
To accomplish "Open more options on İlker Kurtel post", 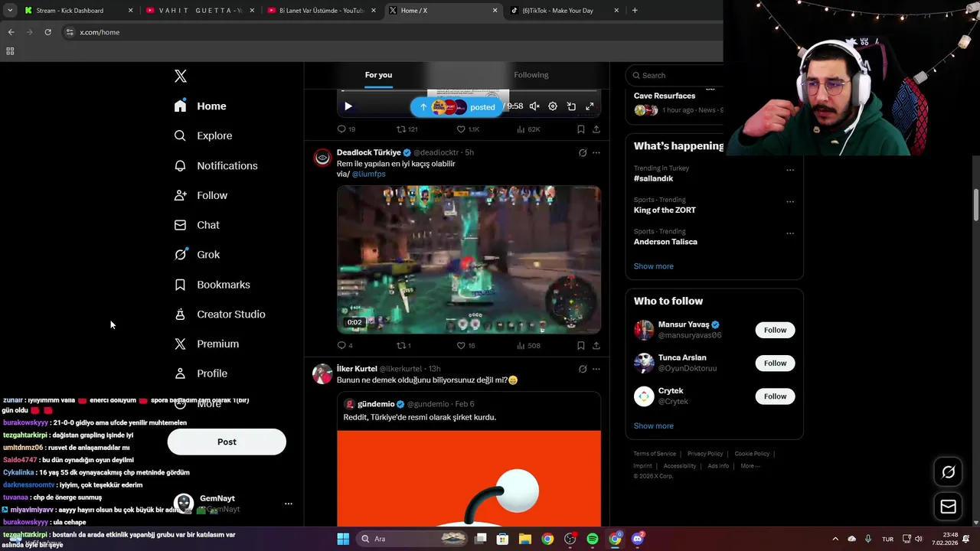I will (x=596, y=369).
